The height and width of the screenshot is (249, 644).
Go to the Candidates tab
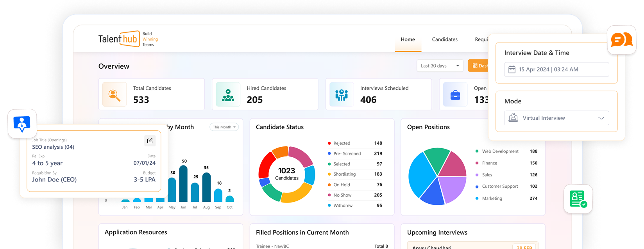(x=445, y=39)
